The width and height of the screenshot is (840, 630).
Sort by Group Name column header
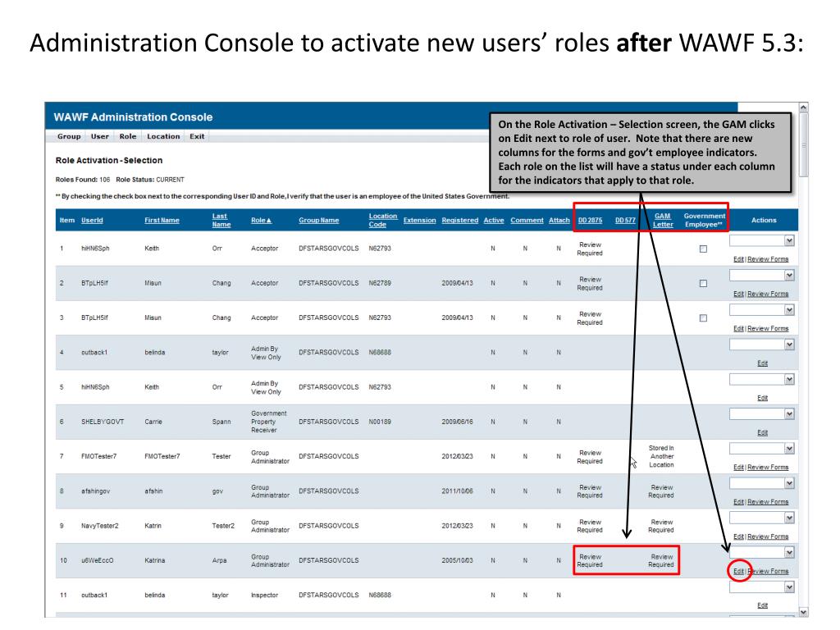point(319,220)
